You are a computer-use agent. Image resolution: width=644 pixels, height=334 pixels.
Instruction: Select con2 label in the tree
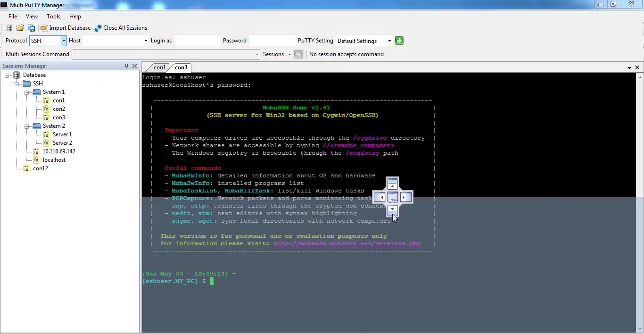click(59, 109)
